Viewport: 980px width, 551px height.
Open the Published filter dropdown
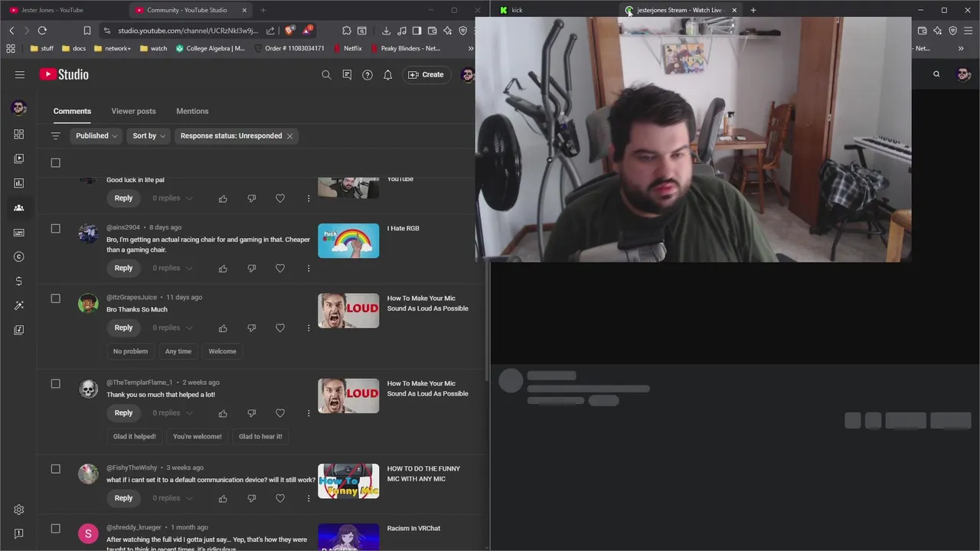[x=96, y=135]
